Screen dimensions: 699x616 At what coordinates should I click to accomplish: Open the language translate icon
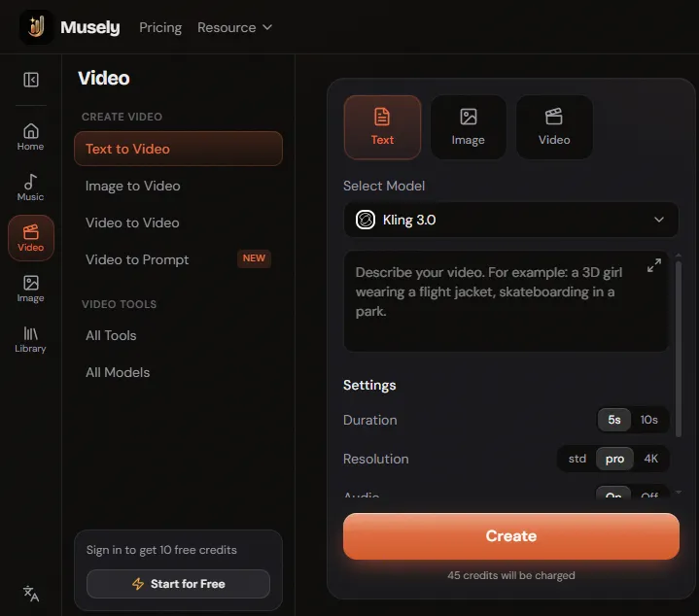[31, 594]
